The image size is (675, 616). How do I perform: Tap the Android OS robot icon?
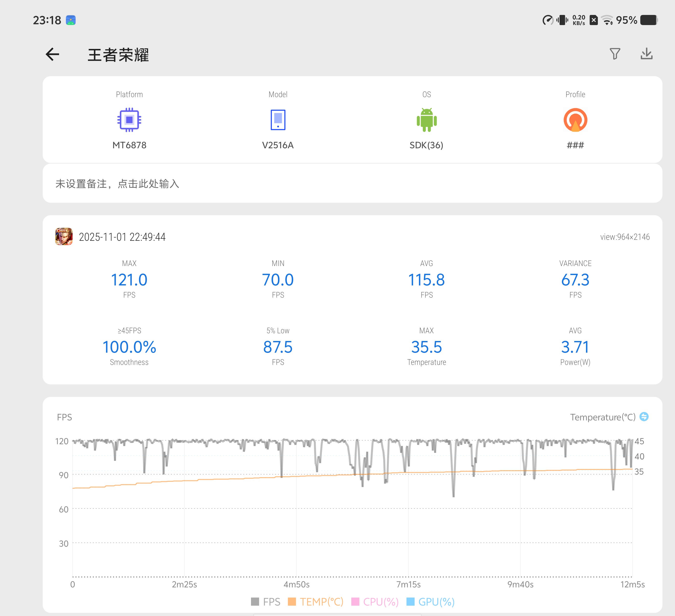pos(426,120)
